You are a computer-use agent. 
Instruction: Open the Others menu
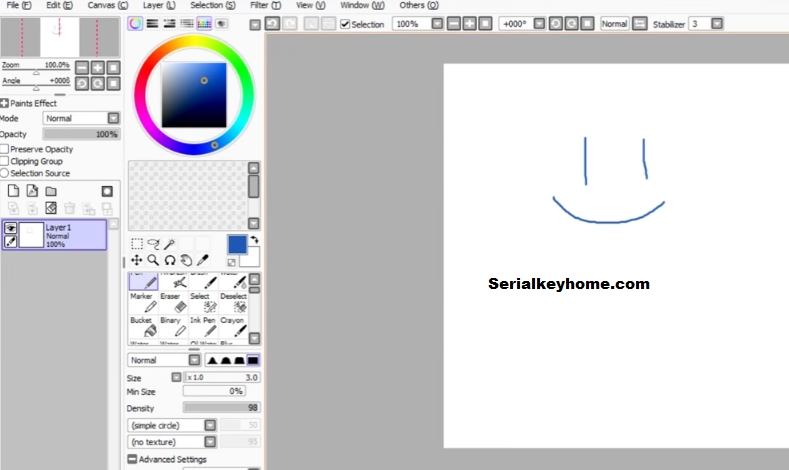tap(419, 5)
